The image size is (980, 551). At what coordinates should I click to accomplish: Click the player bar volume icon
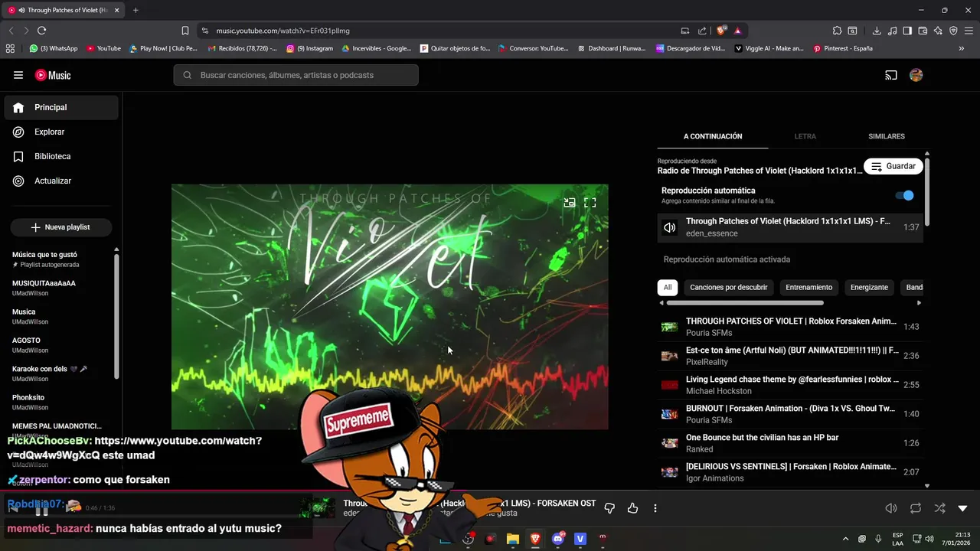pos(891,508)
